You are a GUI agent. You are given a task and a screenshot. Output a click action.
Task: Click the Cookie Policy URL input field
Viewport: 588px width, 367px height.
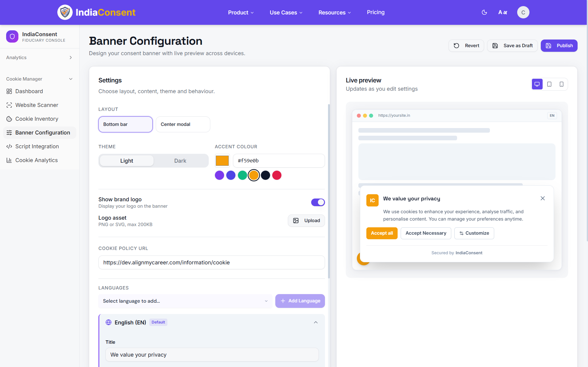212,263
